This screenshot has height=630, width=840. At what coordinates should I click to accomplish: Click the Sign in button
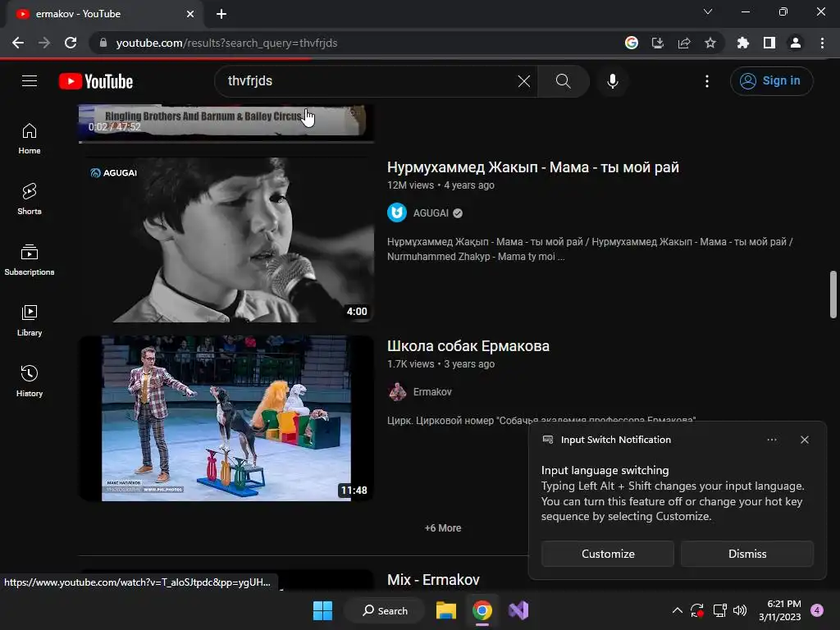[x=771, y=81]
